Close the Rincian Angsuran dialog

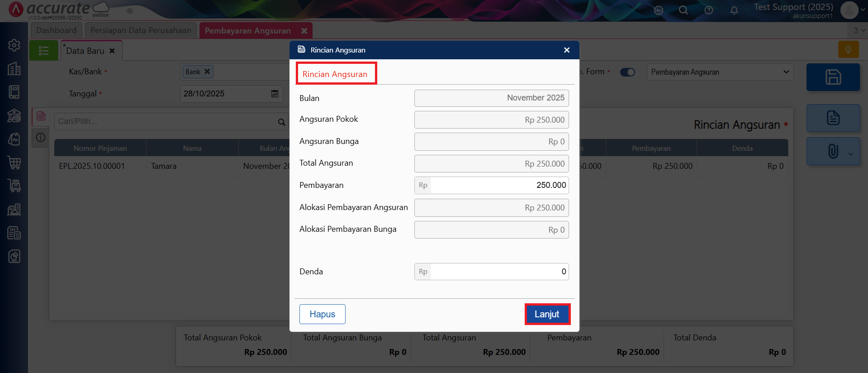[x=566, y=50]
